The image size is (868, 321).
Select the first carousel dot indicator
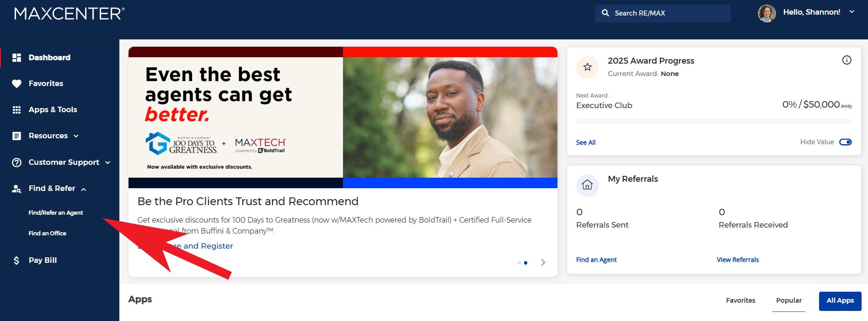click(x=519, y=263)
